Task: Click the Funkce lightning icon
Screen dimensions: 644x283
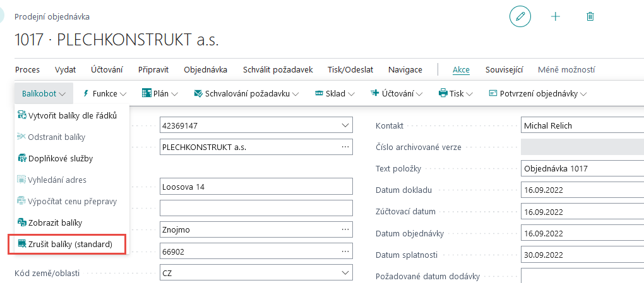Action: click(86, 93)
